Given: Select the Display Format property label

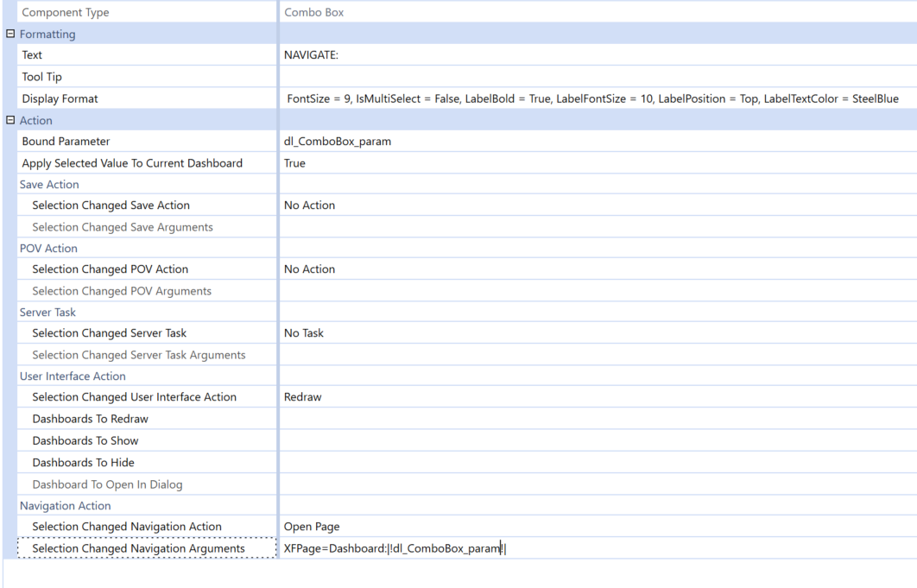Looking at the screenshot, I should [60, 99].
